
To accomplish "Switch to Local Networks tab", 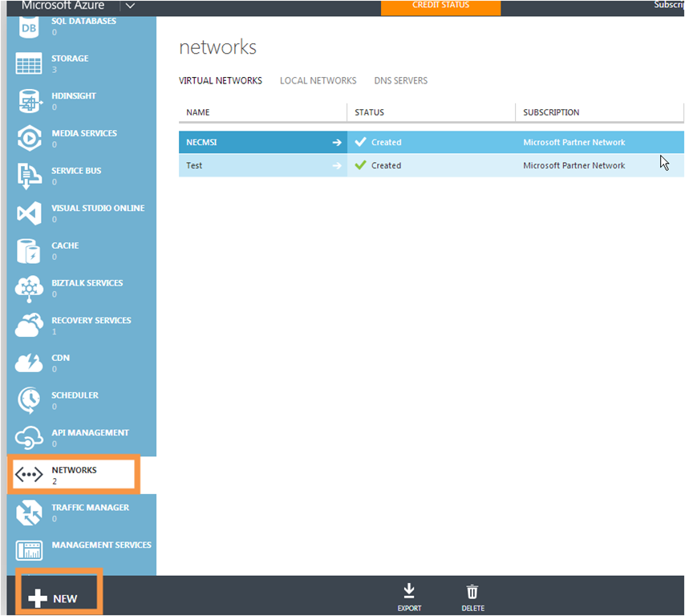I will (x=318, y=81).
